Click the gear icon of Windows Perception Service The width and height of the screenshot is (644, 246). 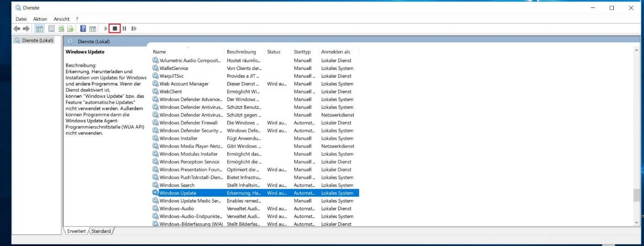[155, 162]
